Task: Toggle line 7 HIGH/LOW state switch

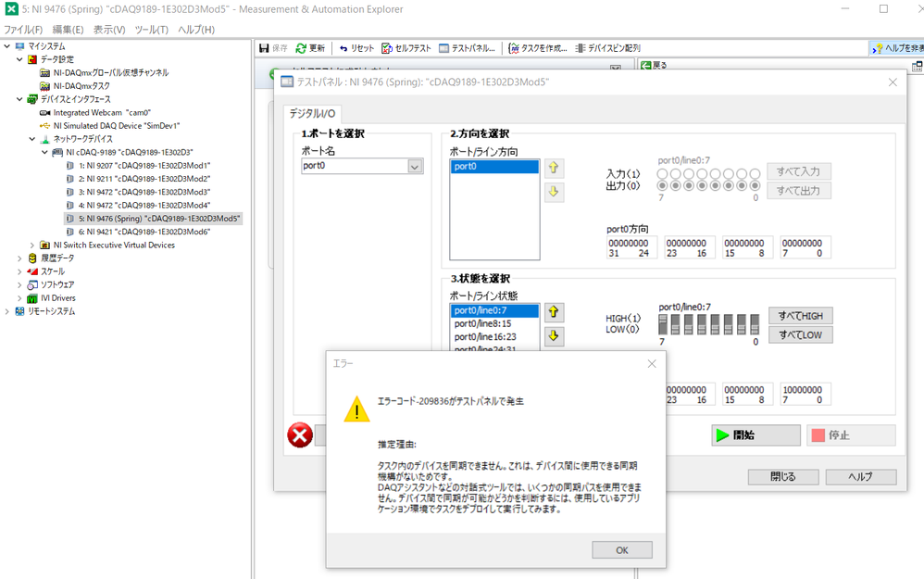Action: tap(662, 324)
